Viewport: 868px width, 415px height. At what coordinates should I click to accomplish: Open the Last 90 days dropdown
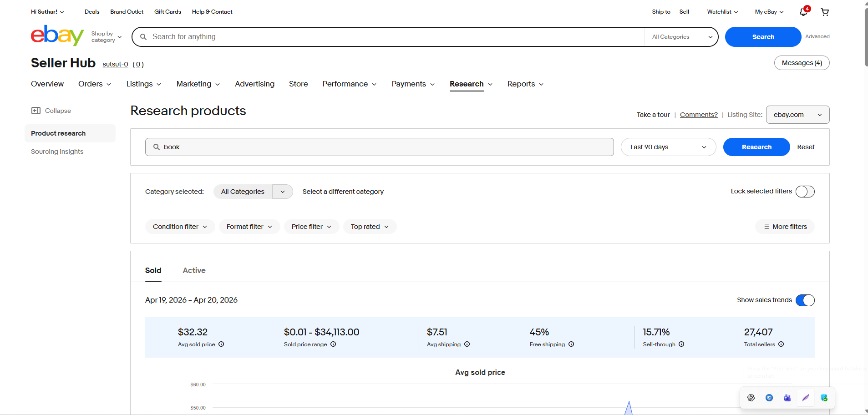tap(668, 147)
